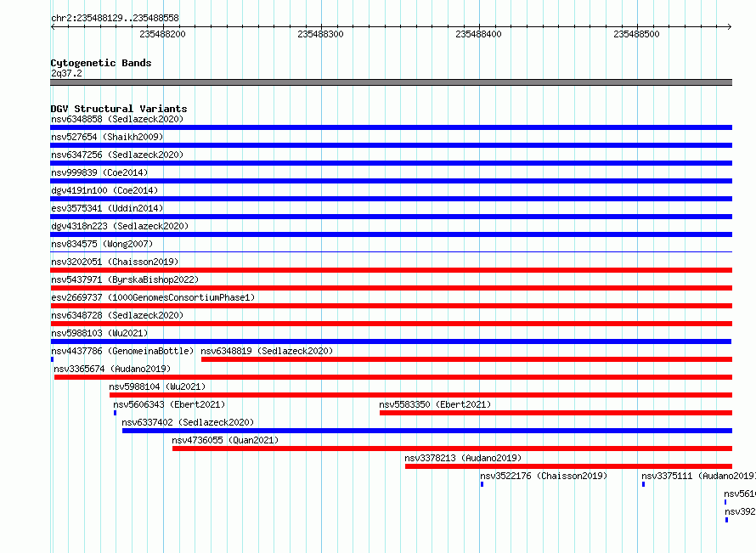This screenshot has height=553, width=756.
Task: Select the nsv6347256 (Sedlazeck2020) label
Action: pyautogui.click(x=117, y=155)
